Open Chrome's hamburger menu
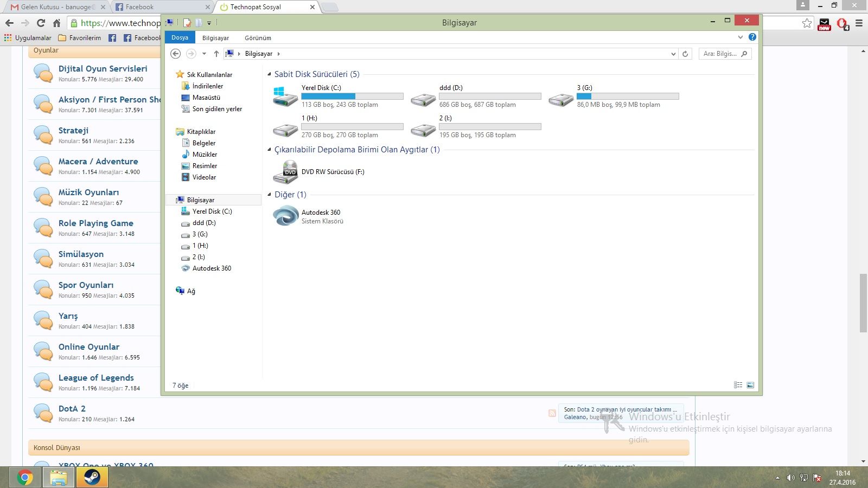The height and width of the screenshot is (488, 868). click(x=859, y=23)
